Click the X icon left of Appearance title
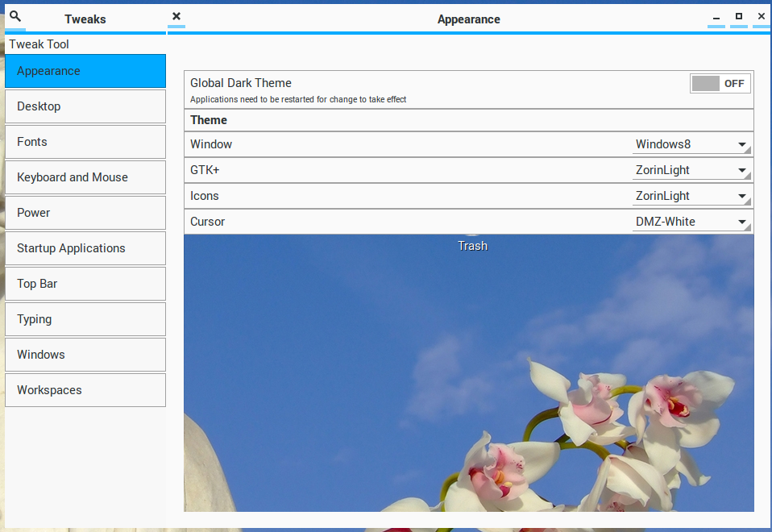Image resolution: width=772 pixels, height=532 pixels. click(176, 17)
